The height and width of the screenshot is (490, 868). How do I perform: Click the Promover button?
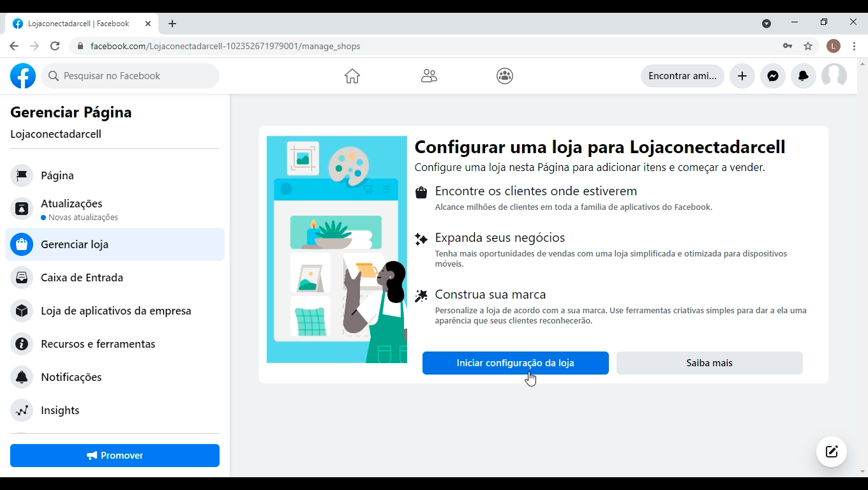point(115,456)
